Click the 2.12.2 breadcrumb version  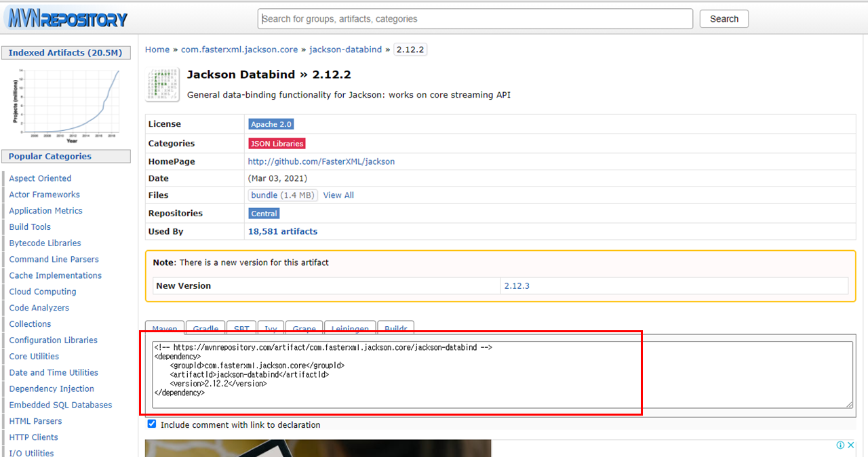click(410, 49)
